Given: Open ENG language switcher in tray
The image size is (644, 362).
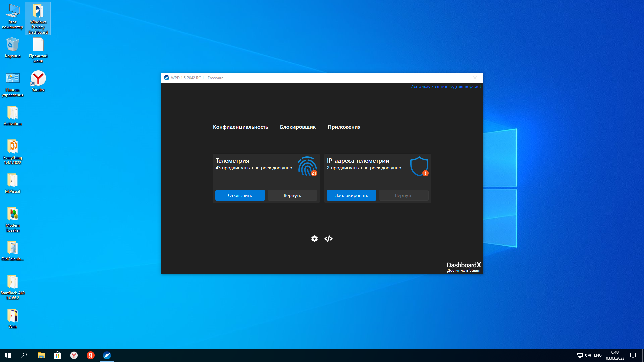Looking at the screenshot, I should point(598,355).
